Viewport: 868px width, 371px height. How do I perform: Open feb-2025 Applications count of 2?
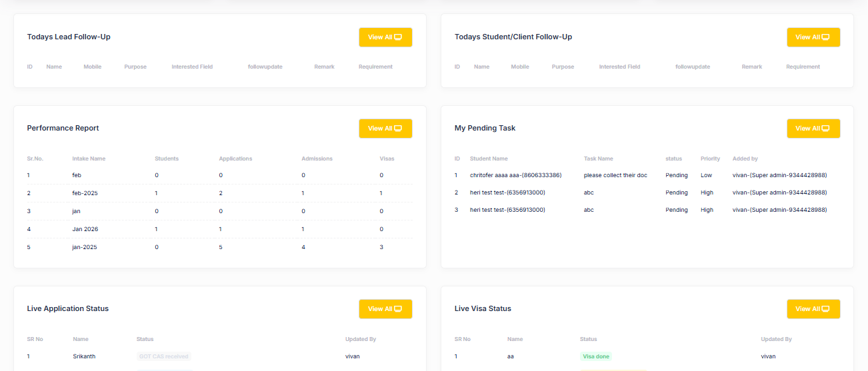click(x=221, y=193)
